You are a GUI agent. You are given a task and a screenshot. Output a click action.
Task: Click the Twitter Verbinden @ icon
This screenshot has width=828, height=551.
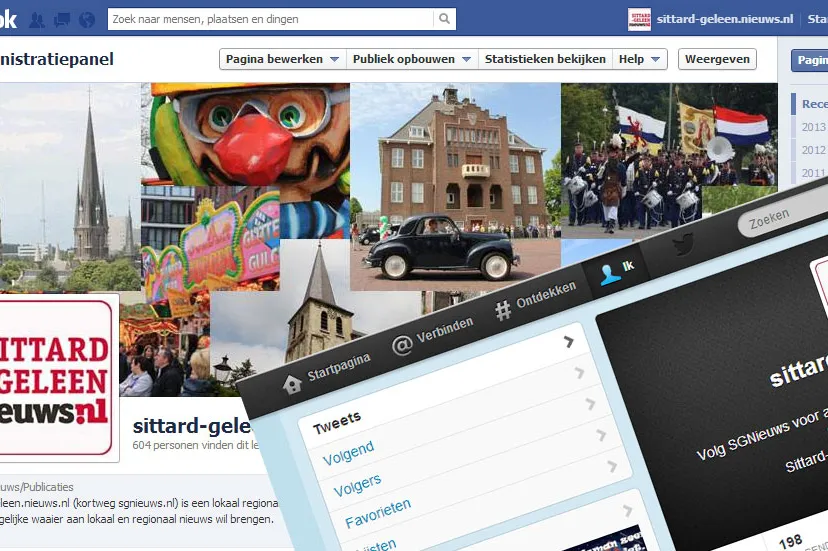pos(402,345)
